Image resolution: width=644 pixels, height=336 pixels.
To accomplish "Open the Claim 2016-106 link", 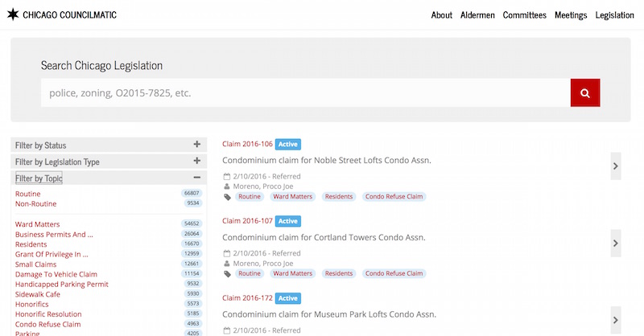I will 247,144.
